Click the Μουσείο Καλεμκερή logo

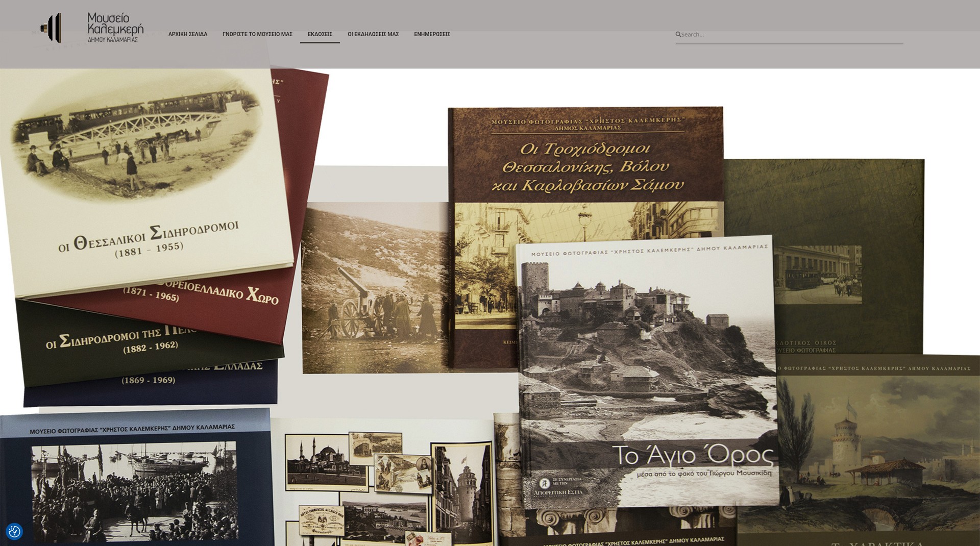(92, 28)
